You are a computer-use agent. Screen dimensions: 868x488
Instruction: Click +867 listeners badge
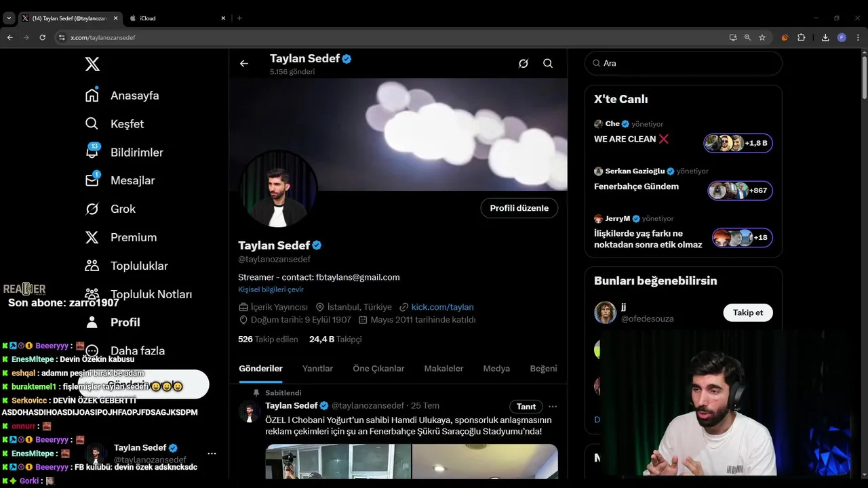click(x=740, y=190)
